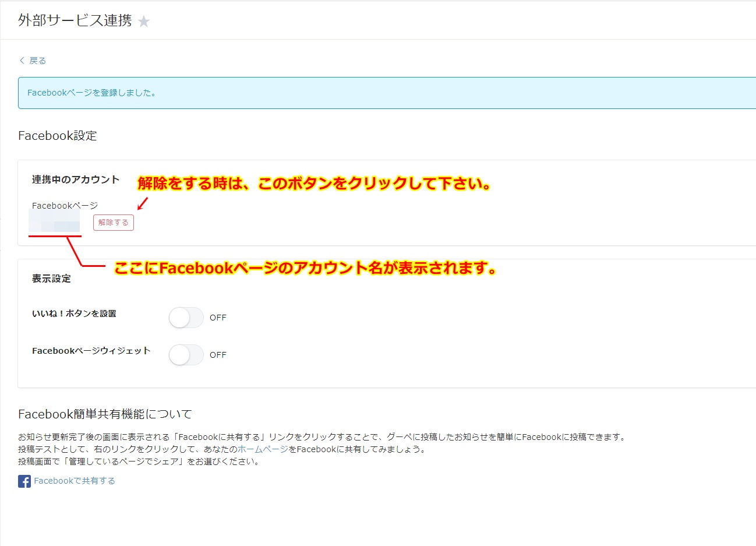
Task: Click the Facebookページ label above account name
Action: click(65, 206)
